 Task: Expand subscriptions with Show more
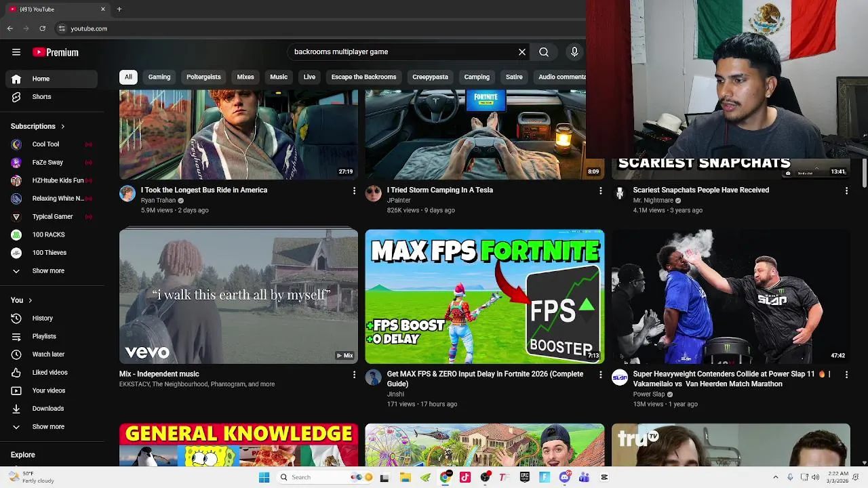coord(52,271)
